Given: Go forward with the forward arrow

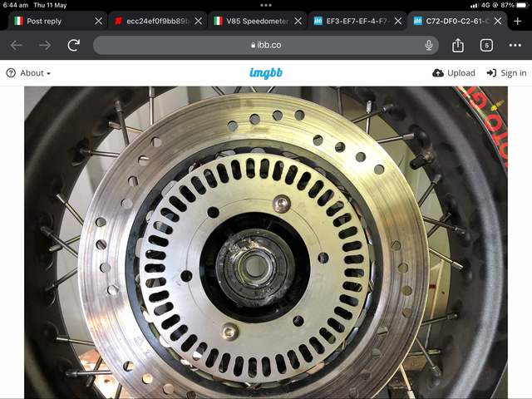Looking at the screenshot, I should pyautogui.click(x=45, y=45).
